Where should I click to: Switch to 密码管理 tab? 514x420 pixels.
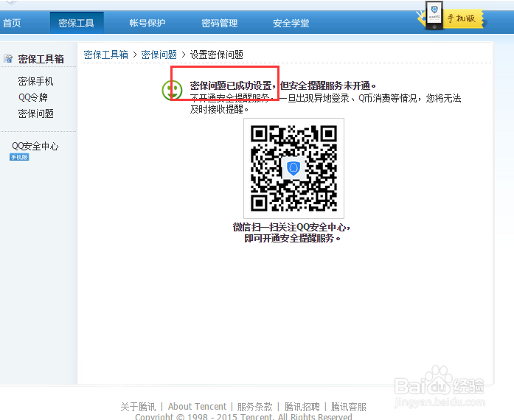(x=219, y=23)
